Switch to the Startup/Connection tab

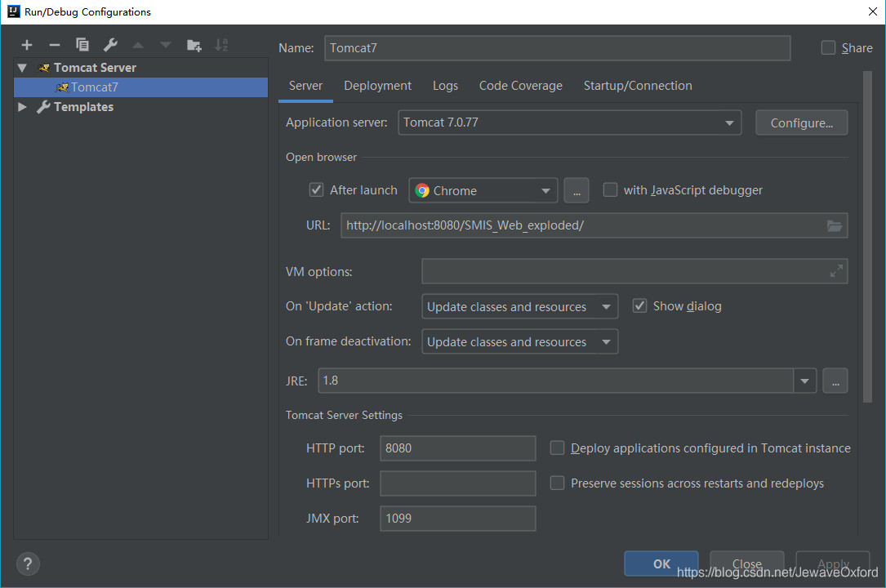point(638,86)
